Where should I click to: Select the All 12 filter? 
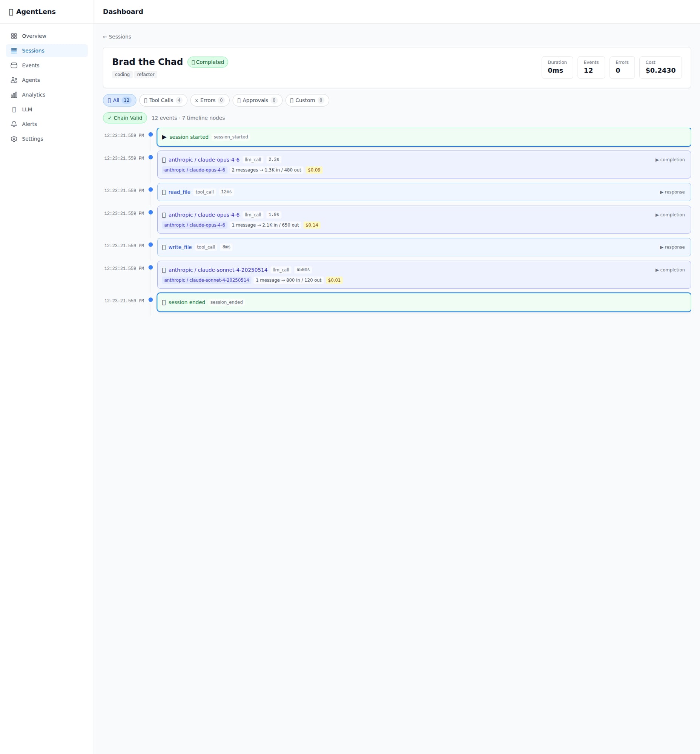(120, 100)
